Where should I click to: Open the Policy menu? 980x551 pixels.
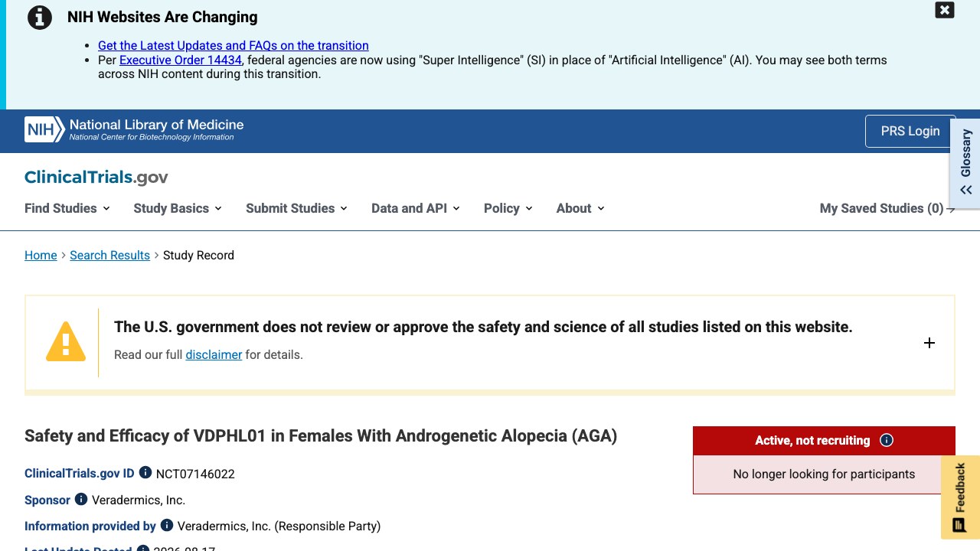click(508, 208)
